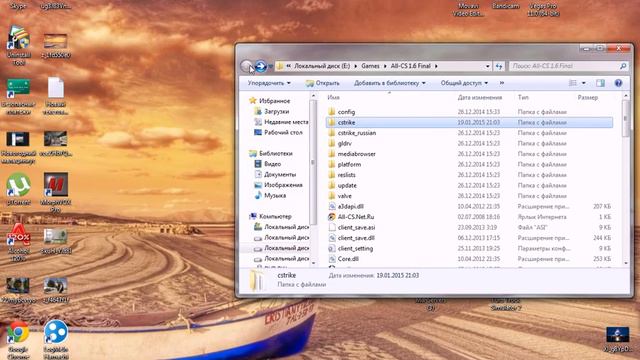
Task: Open the address bar history dropdown arrow
Action: [x=487, y=66]
